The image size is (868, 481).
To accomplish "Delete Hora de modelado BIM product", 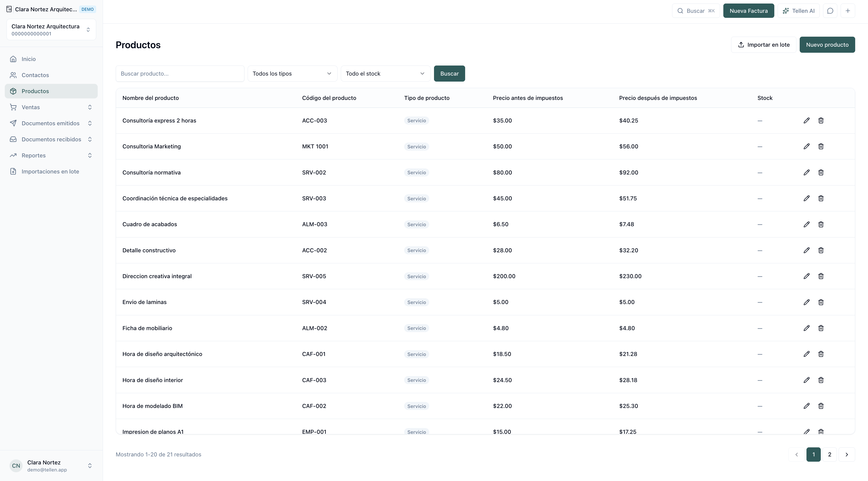I will [821, 406].
